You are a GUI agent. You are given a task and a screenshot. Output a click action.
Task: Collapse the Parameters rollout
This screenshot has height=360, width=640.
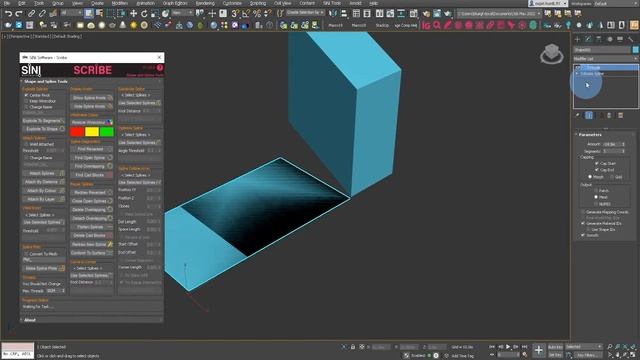590,134
